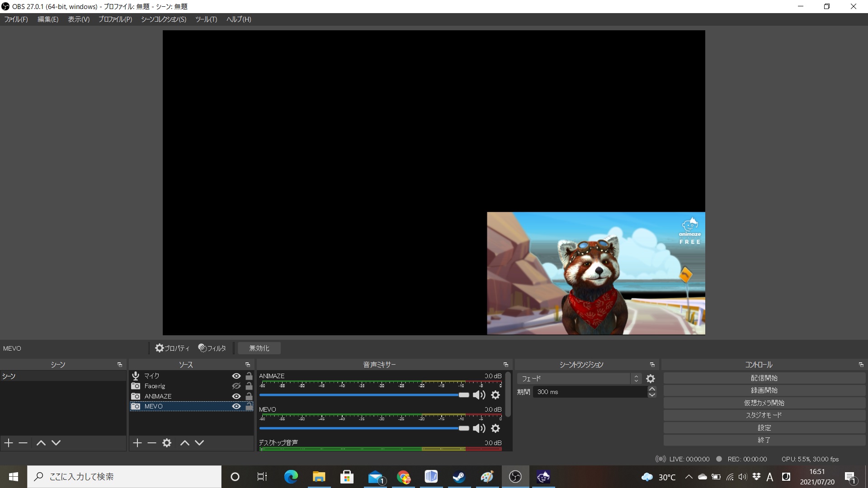Click the 録画開始 button
This screenshot has height=488, width=868.
(x=764, y=390)
